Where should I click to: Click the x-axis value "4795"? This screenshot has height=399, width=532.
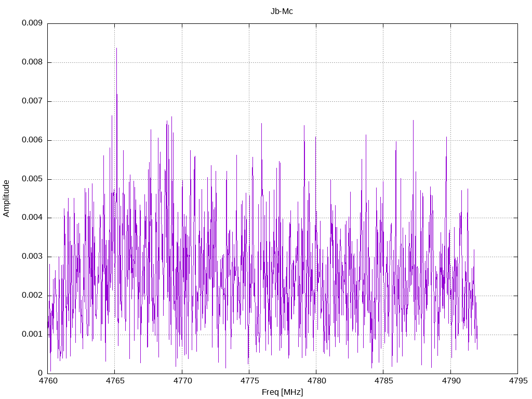(518, 381)
